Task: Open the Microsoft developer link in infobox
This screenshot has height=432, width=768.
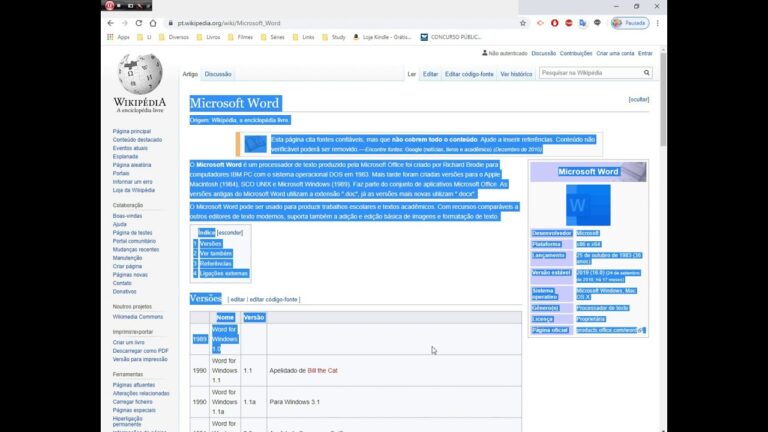Action: click(x=587, y=233)
